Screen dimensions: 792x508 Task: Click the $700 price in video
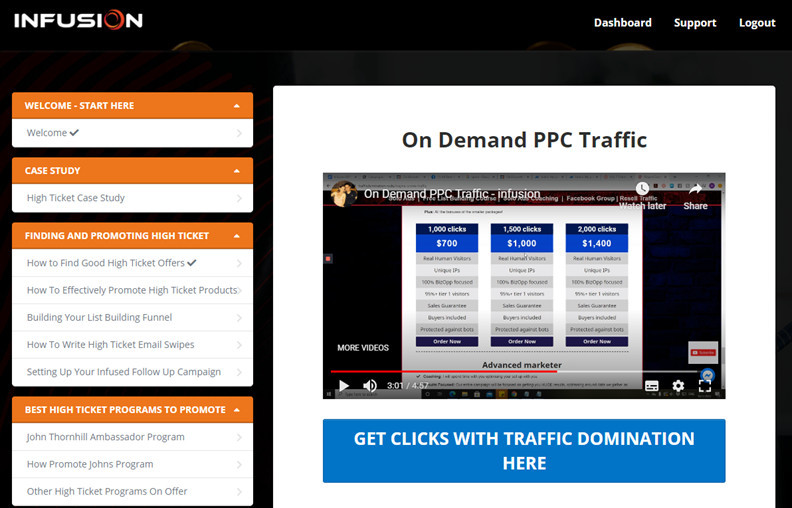tap(447, 243)
